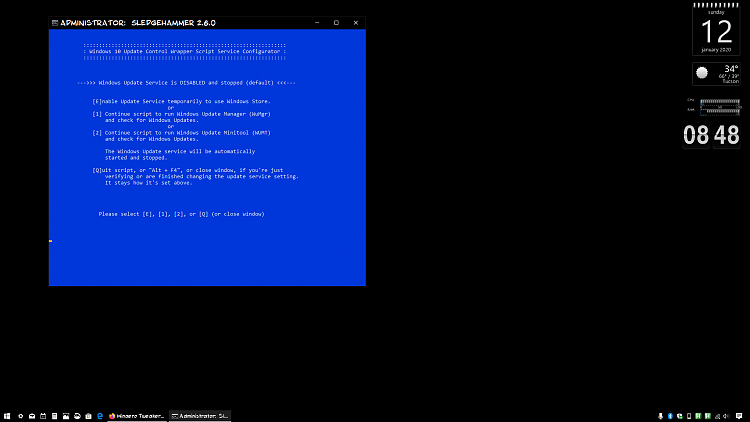Click 'january 2020' text in calendar widget
The image size is (750, 422).
pyautogui.click(x=716, y=50)
